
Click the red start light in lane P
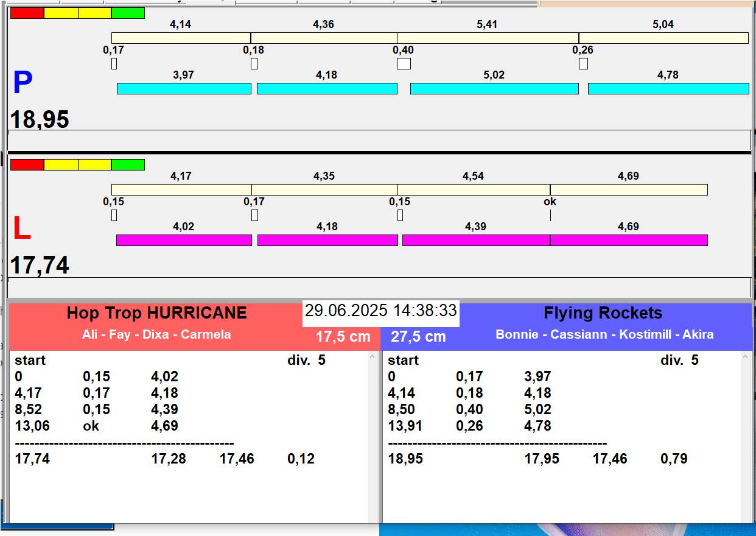(27, 13)
